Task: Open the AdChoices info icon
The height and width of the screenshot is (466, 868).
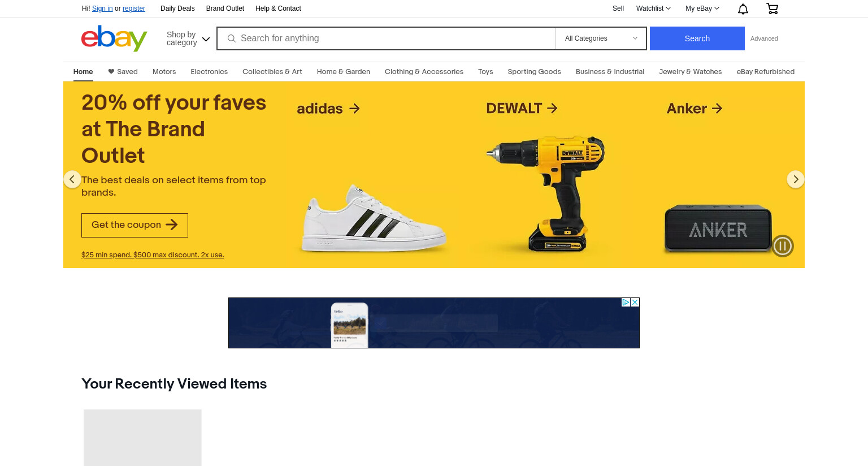Action: coord(626,302)
